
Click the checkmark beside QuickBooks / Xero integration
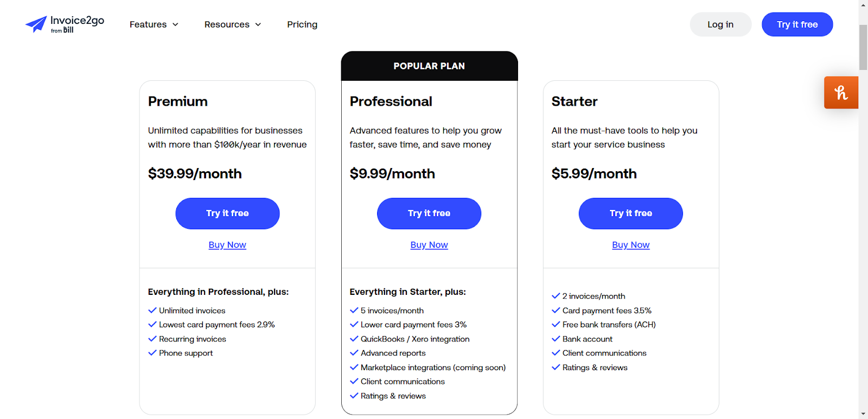[354, 339]
